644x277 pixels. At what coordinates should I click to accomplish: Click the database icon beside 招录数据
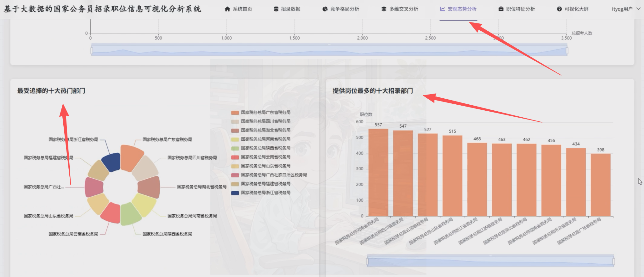tap(276, 9)
